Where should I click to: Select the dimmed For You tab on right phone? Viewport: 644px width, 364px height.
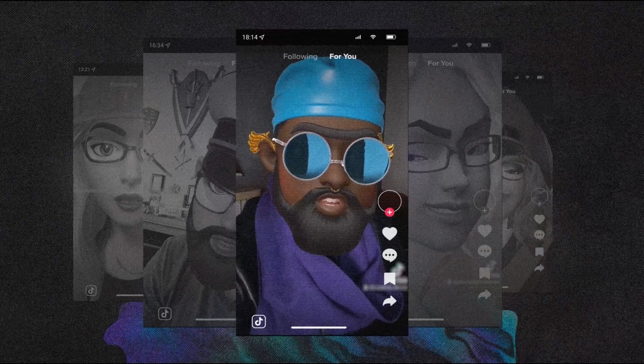click(440, 63)
